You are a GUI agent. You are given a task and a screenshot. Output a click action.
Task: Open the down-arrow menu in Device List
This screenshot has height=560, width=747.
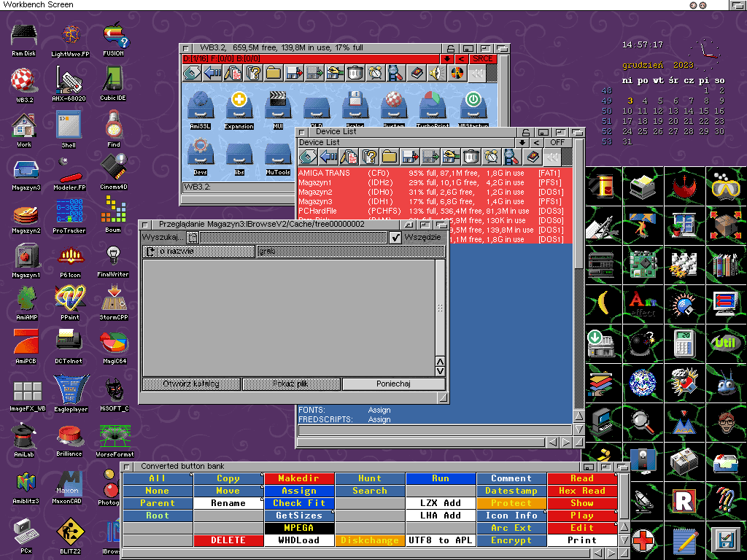pos(522,142)
